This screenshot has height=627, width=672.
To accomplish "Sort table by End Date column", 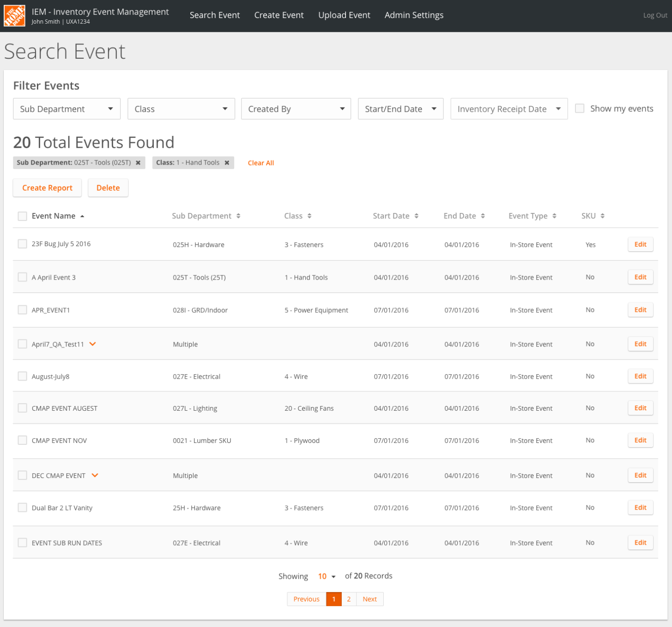I will click(483, 216).
